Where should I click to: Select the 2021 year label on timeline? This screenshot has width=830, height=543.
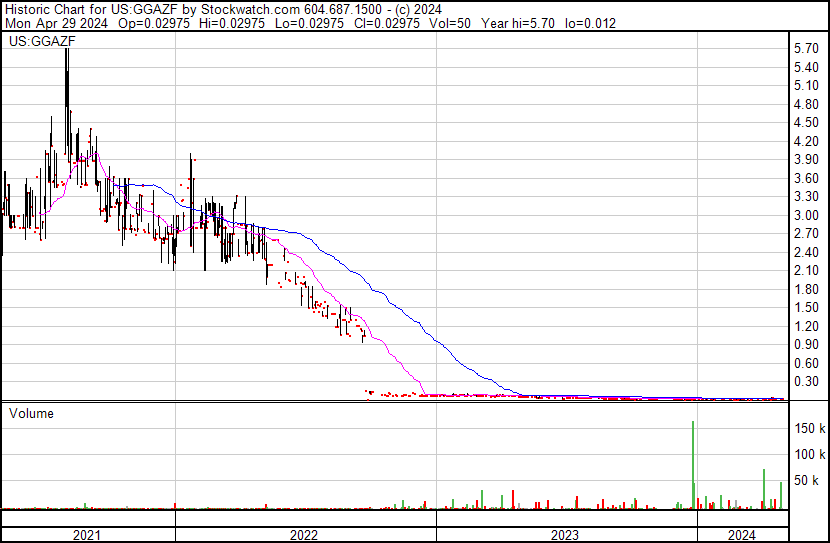coord(86,535)
